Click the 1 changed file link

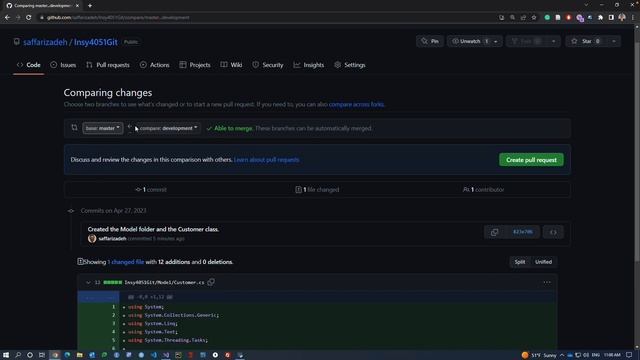(126, 262)
